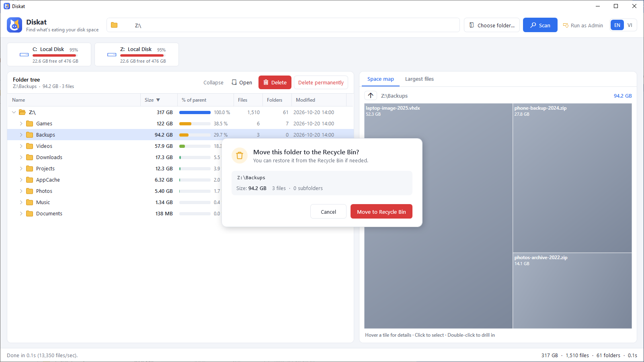
Task: Expand the Music folder chevron
Action: tap(21, 202)
